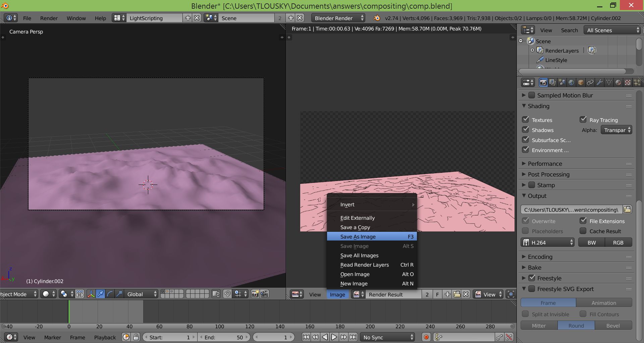Select the rotate manipulator arc
The image size is (644, 343).
point(110,294)
